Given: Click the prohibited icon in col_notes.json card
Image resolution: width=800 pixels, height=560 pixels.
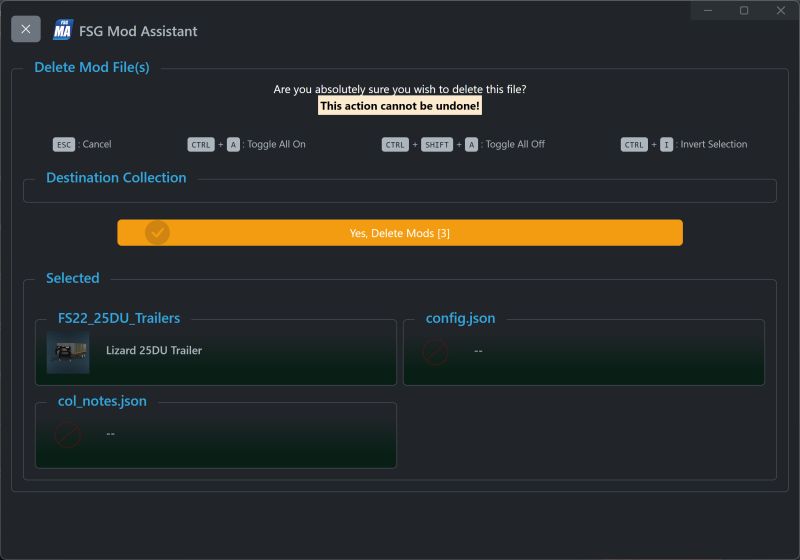Looking at the screenshot, I should pyautogui.click(x=67, y=435).
